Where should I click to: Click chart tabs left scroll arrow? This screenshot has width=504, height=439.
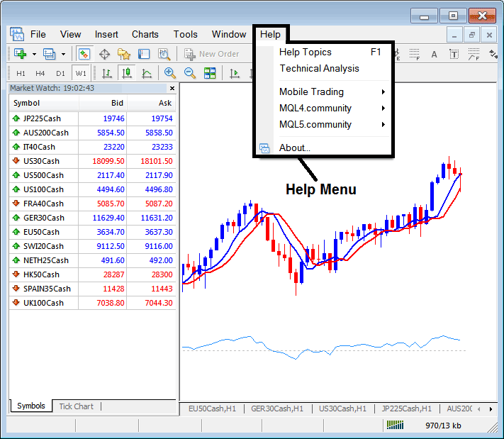pyautogui.click(x=479, y=409)
